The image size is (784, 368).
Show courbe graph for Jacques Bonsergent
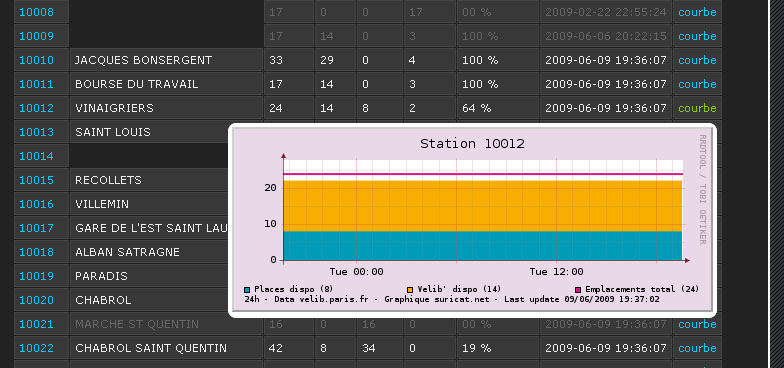coord(697,60)
